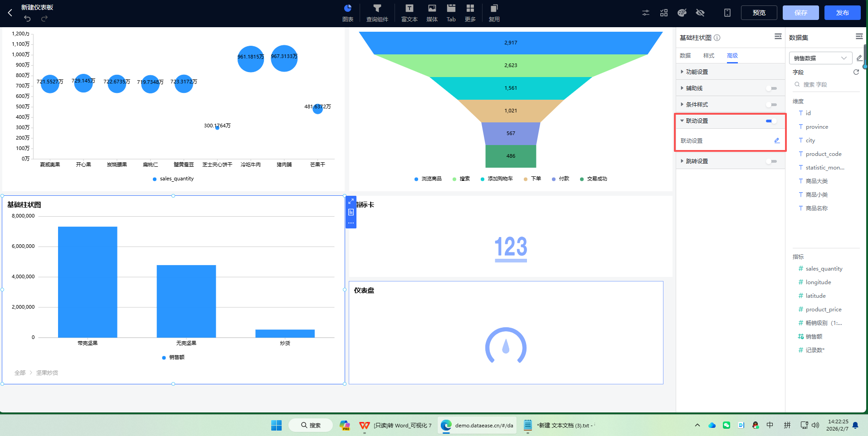868x436 pixels.
Task: Go back using the top-left arrow
Action: 10,13
